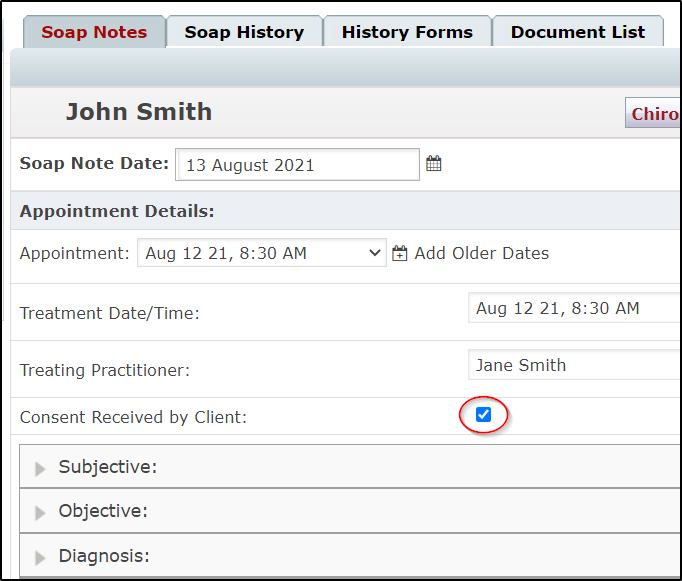Select the Soap Notes tab
Image resolution: width=682 pixels, height=581 pixels.
[94, 32]
